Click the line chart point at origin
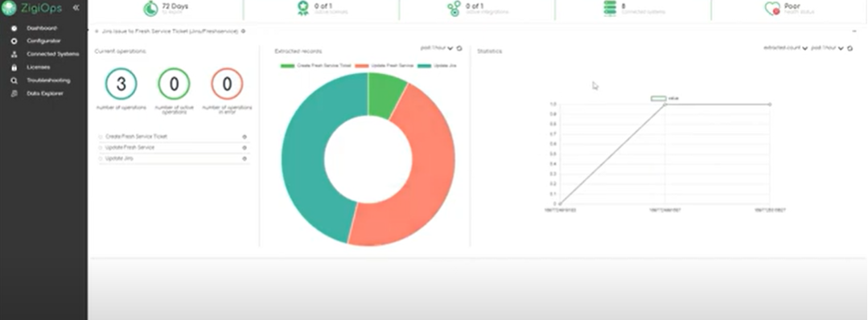 tap(560, 203)
